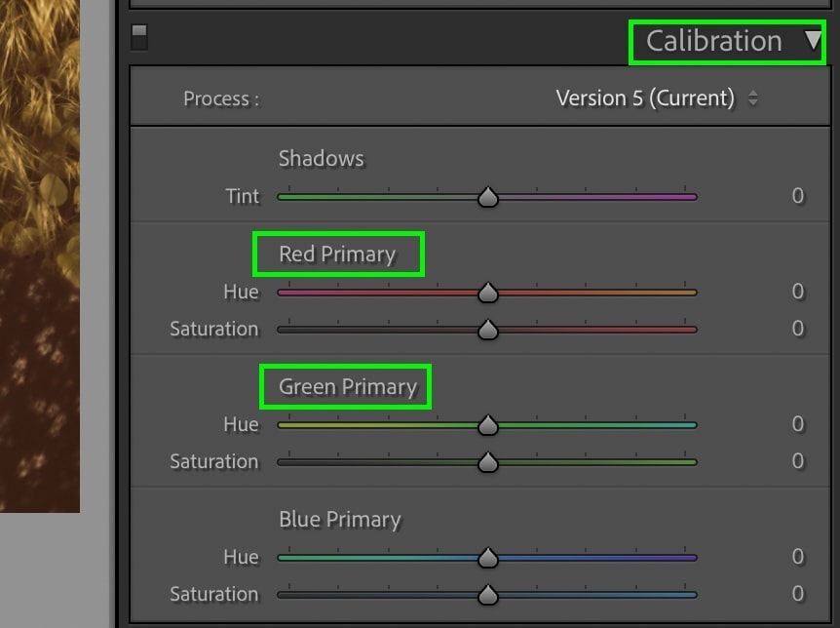Select the Red Primary Hue value field

pyautogui.click(x=798, y=292)
